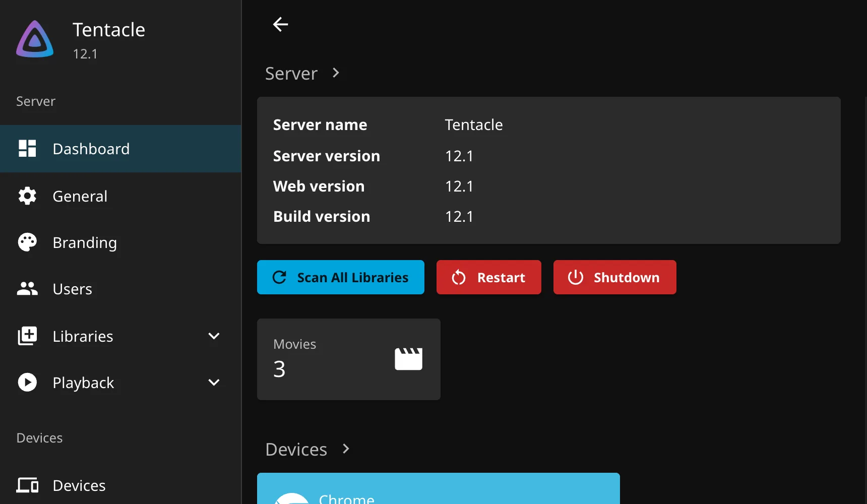Open the Libraries menu item
Image resolution: width=867 pixels, height=504 pixels.
[121, 336]
